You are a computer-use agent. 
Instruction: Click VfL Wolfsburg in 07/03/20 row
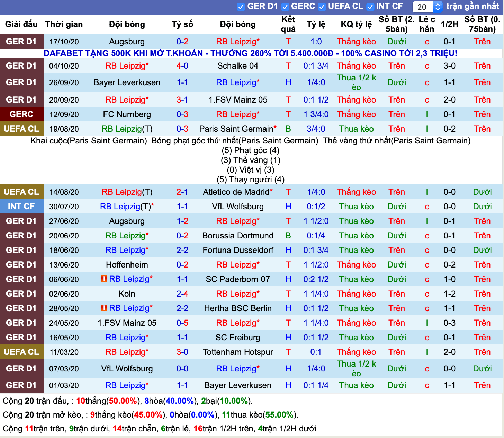(x=127, y=369)
